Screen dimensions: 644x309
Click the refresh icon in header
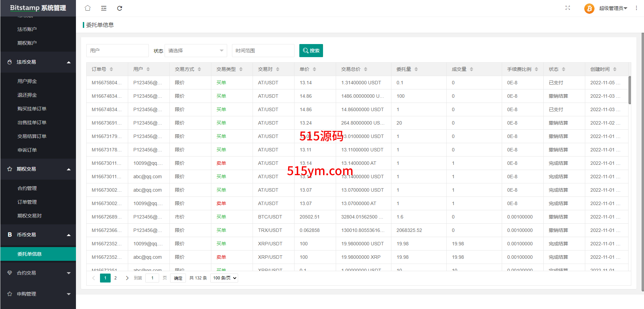click(x=120, y=8)
